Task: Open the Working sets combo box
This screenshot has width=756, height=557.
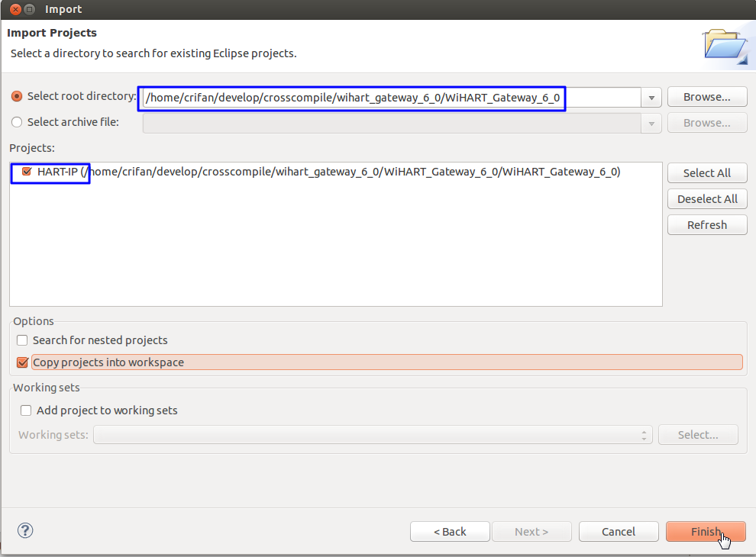Action: tap(373, 435)
